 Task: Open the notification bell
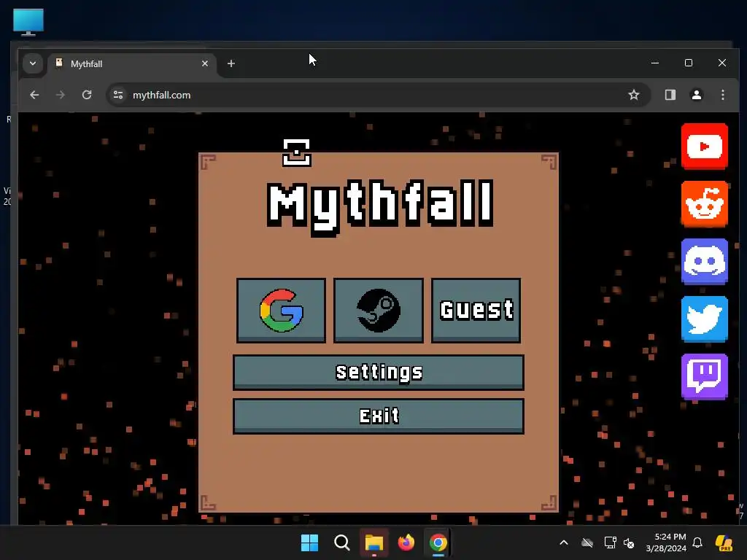point(697,542)
